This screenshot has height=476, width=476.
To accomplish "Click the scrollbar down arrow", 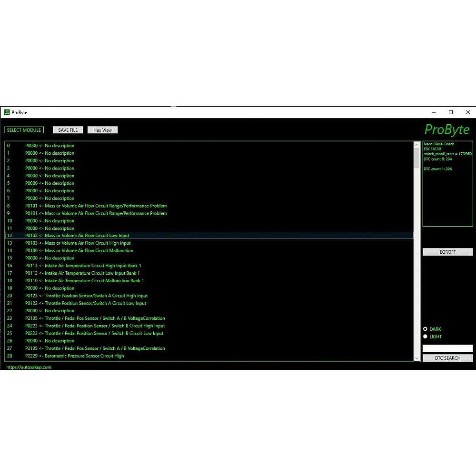I will coord(417,358).
